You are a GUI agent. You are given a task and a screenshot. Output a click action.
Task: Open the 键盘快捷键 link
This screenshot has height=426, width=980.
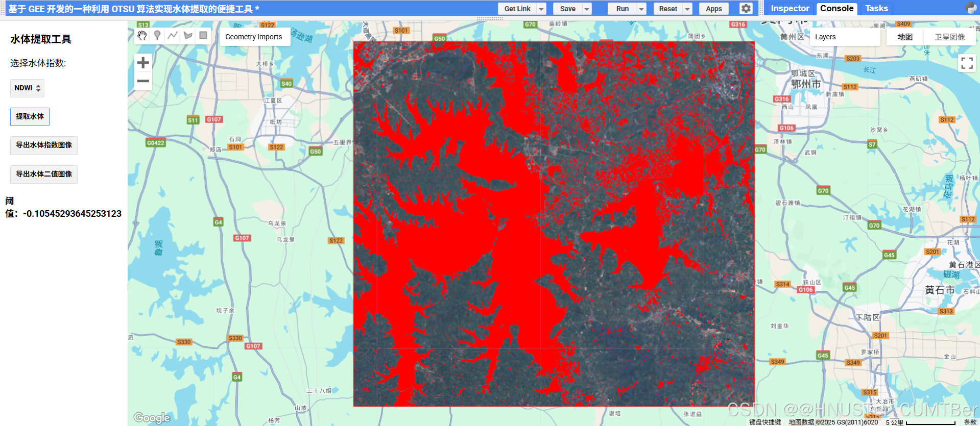[765, 422]
